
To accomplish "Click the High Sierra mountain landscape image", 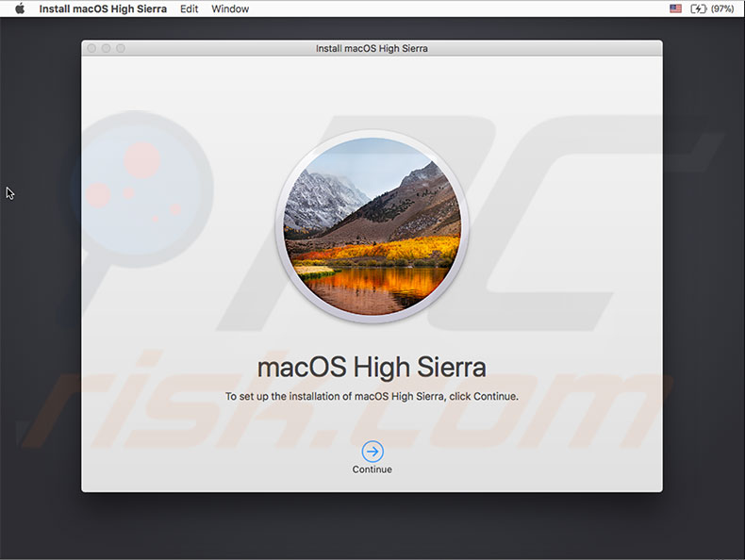I will click(372, 226).
